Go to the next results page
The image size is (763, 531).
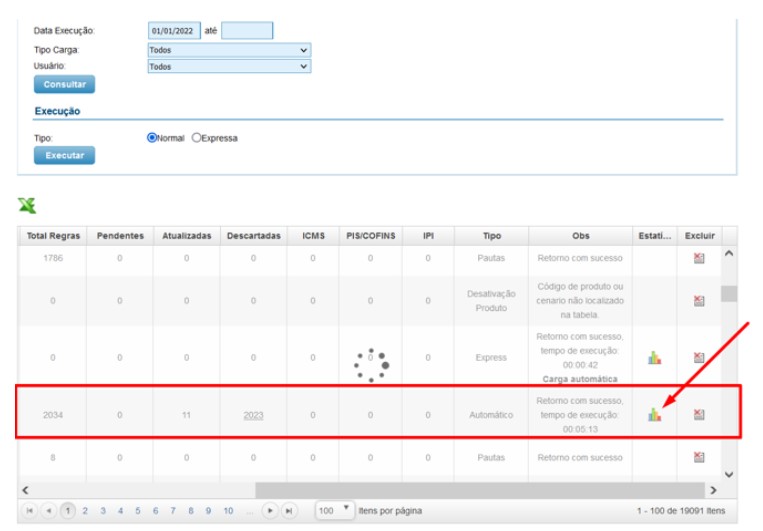(270, 511)
